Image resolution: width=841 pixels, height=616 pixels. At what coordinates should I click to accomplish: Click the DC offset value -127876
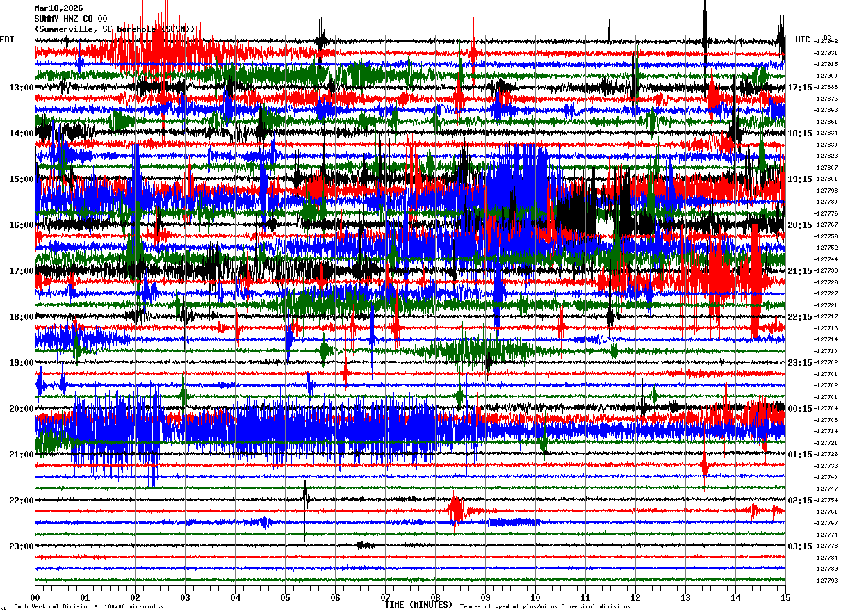[x=826, y=99]
